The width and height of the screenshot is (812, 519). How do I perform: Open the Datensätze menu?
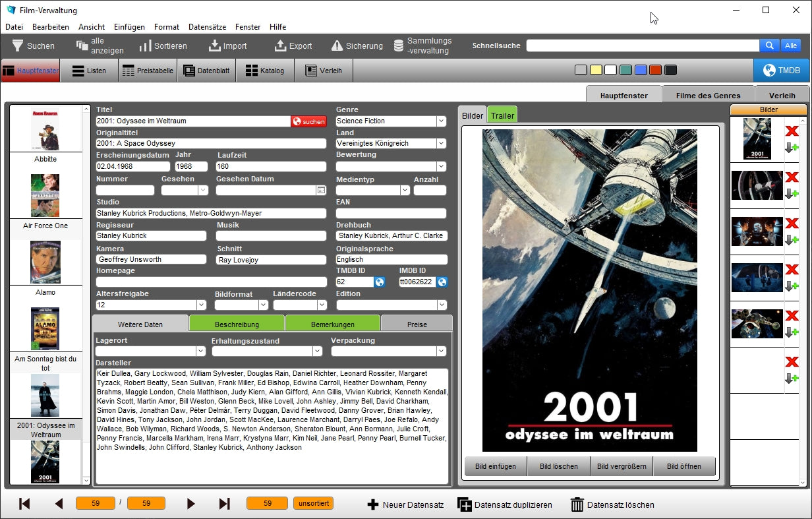(207, 27)
